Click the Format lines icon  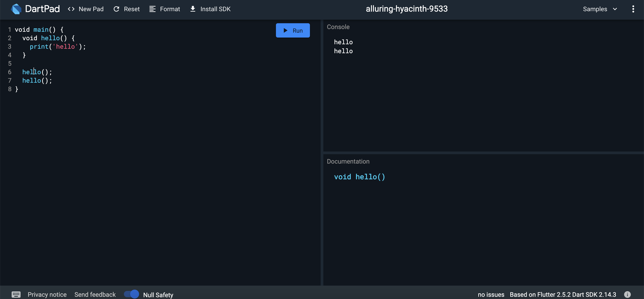pos(152,9)
